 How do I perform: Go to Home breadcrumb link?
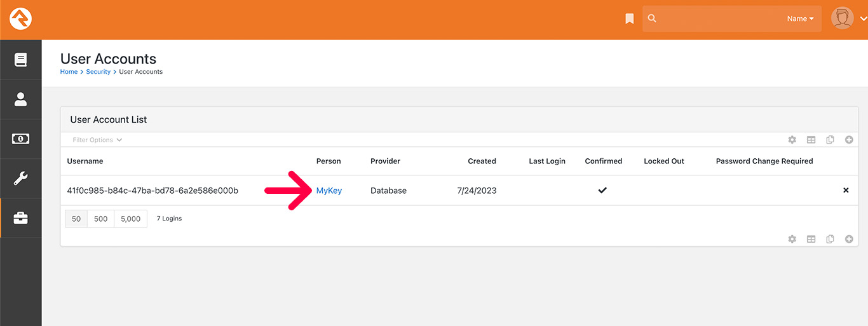point(69,72)
